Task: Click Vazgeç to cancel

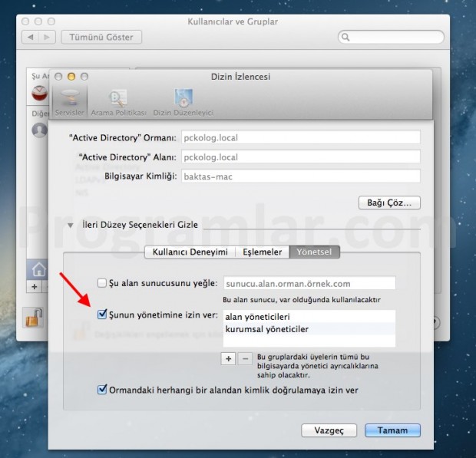Action: tap(329, 430)
